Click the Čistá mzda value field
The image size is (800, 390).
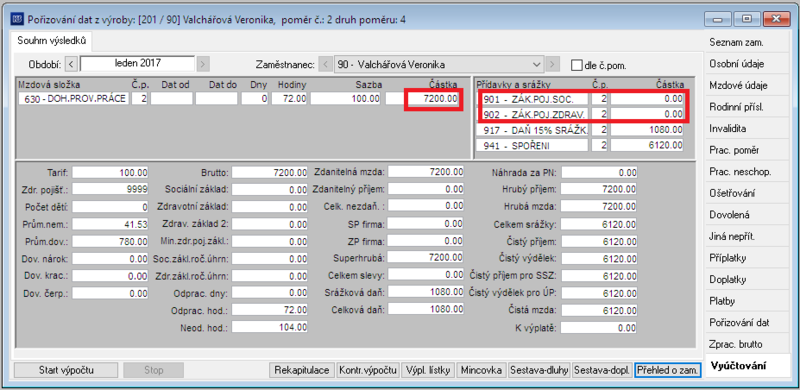click(599, 310)
